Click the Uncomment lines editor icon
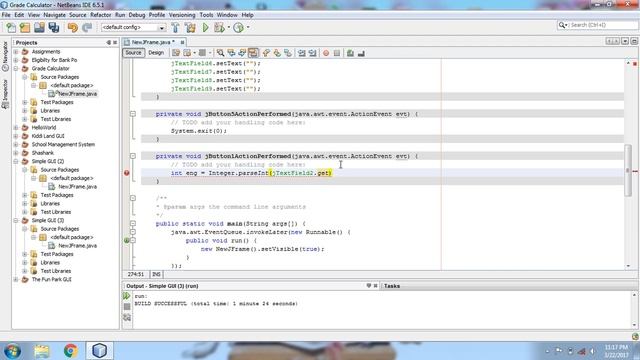640x360 pixels. click(x=361, y=53)
